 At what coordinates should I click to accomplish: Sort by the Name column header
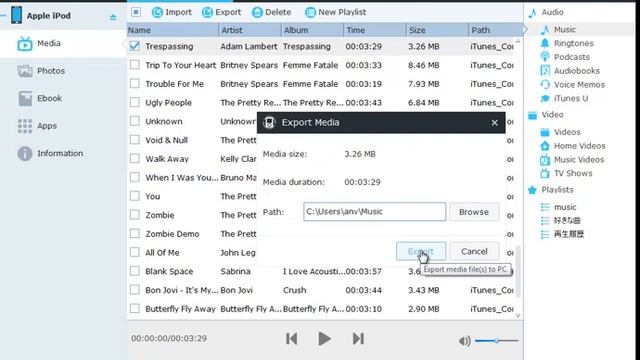pyautogui.click(x=173, y=30)
